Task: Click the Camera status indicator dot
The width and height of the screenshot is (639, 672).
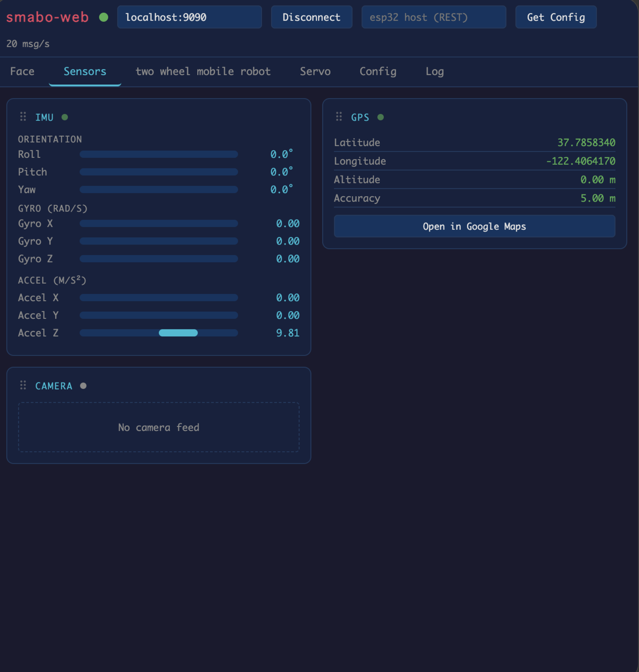Action: [83, 386]
